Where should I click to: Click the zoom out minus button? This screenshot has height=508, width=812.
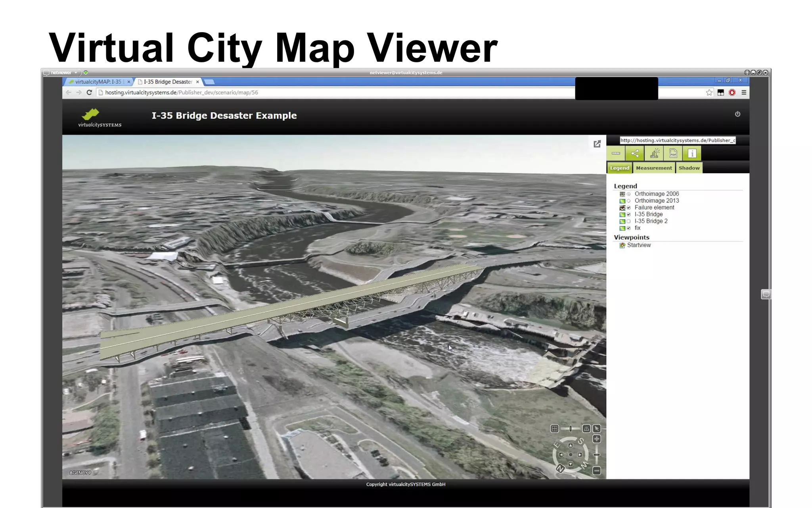click(x=597, y=471)
